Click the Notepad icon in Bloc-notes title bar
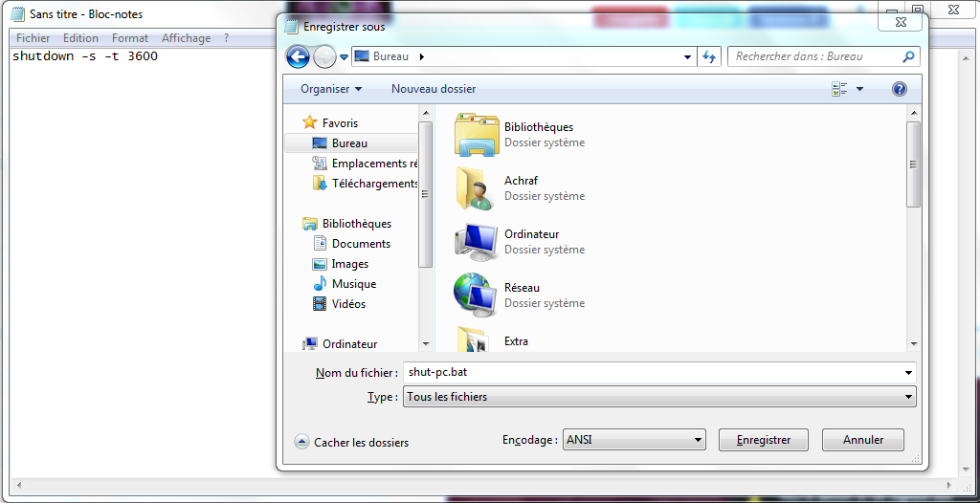Image resolution: width=980 pixels, height=503 pixels. tap(18, 13)
